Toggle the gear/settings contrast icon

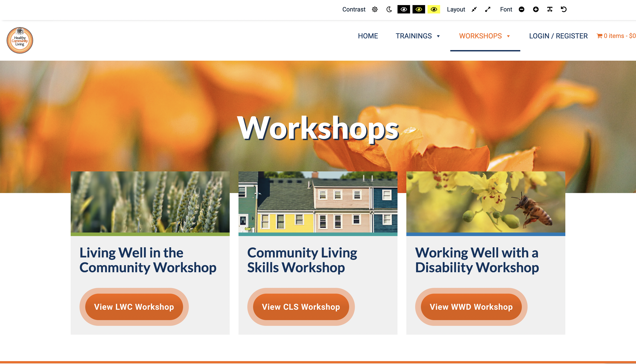tap(374, 9)
